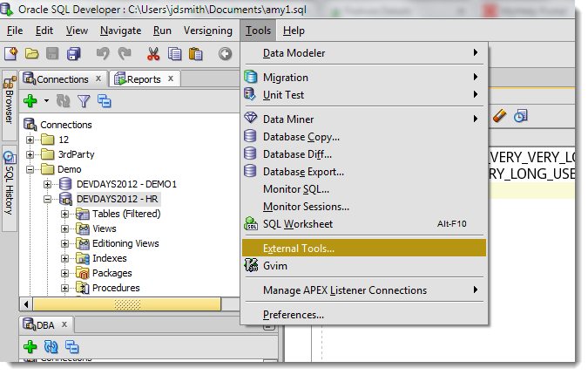Screen dimensions: 588x375
Task: Select Monitor Sessions... menu item
Action: click(x=364, y=207)
